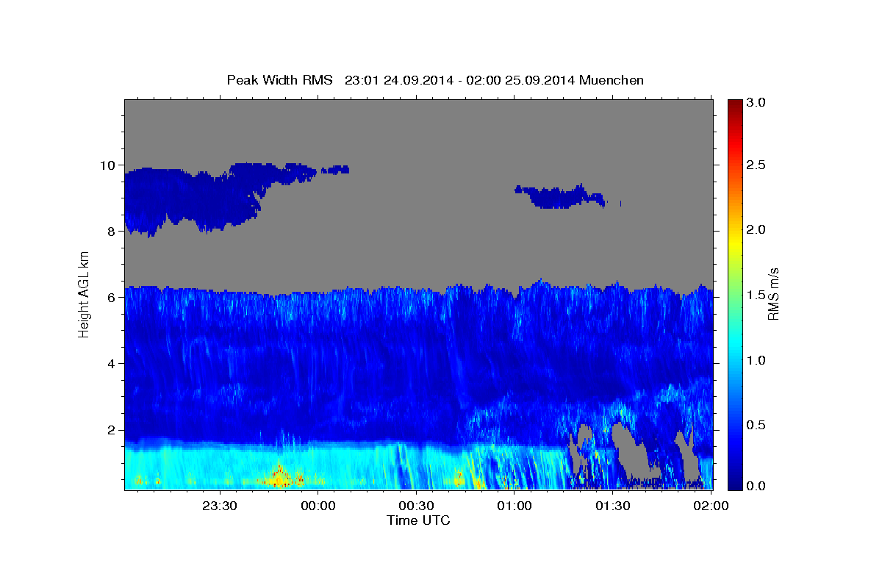Click the colorbar value '0.0'
Screen dimensions: 882x588
[757, 487]
